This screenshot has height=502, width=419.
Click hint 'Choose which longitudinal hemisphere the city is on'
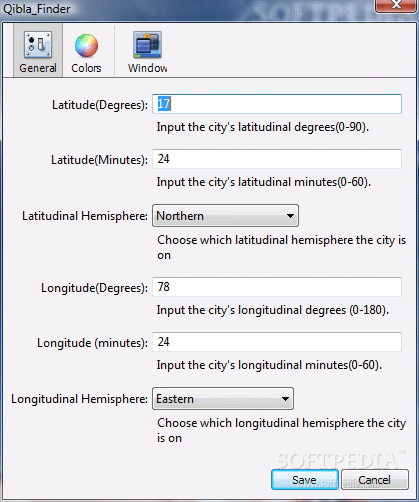[281, 430]
